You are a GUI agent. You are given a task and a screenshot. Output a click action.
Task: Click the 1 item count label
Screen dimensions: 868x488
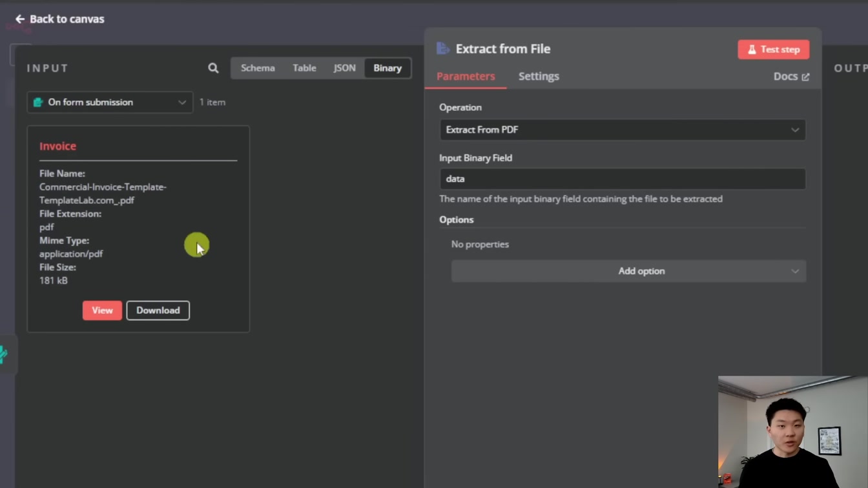pos(212,102)
